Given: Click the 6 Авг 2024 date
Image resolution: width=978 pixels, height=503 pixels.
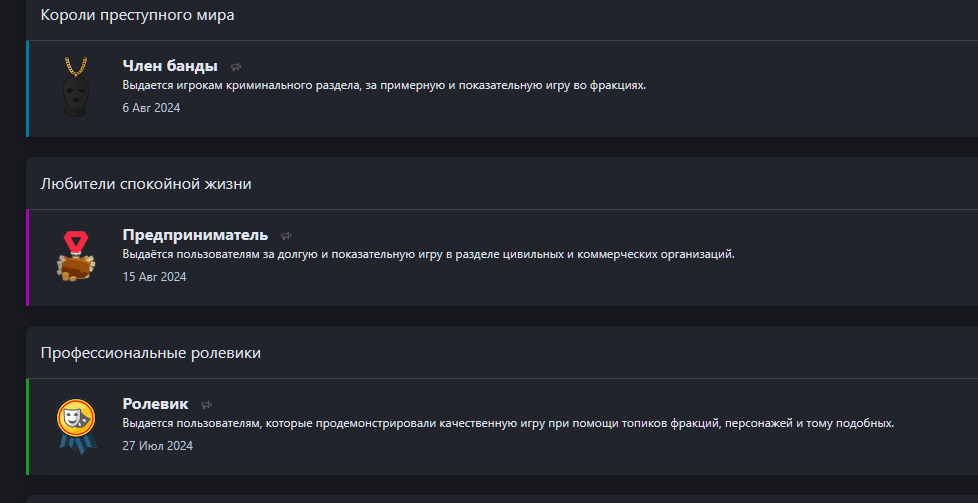Looking at the screenshot, I should point(152,107).
